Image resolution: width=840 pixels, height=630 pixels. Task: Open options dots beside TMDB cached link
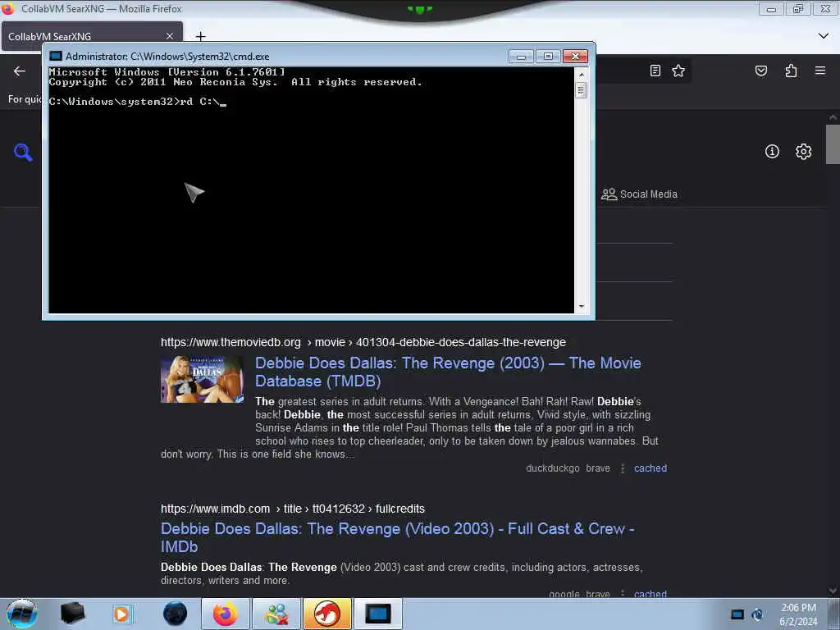[x=623, y=468]
